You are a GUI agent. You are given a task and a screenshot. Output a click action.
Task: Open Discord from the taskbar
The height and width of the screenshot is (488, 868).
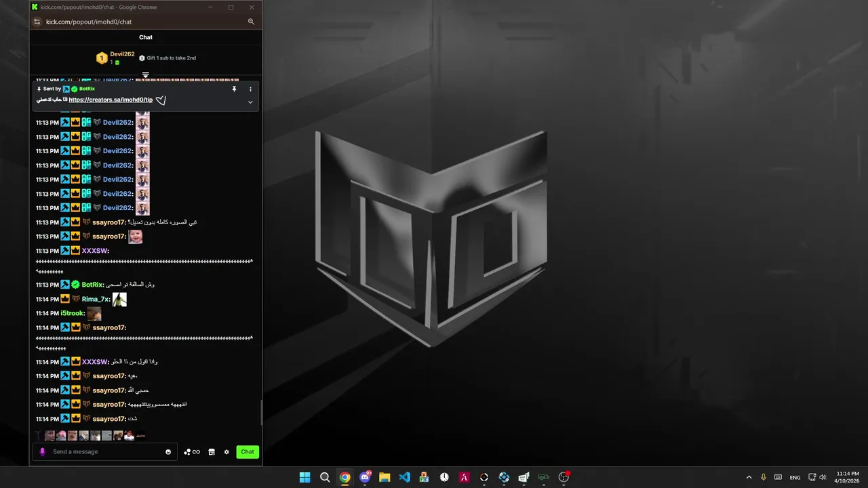coord(365,477)
